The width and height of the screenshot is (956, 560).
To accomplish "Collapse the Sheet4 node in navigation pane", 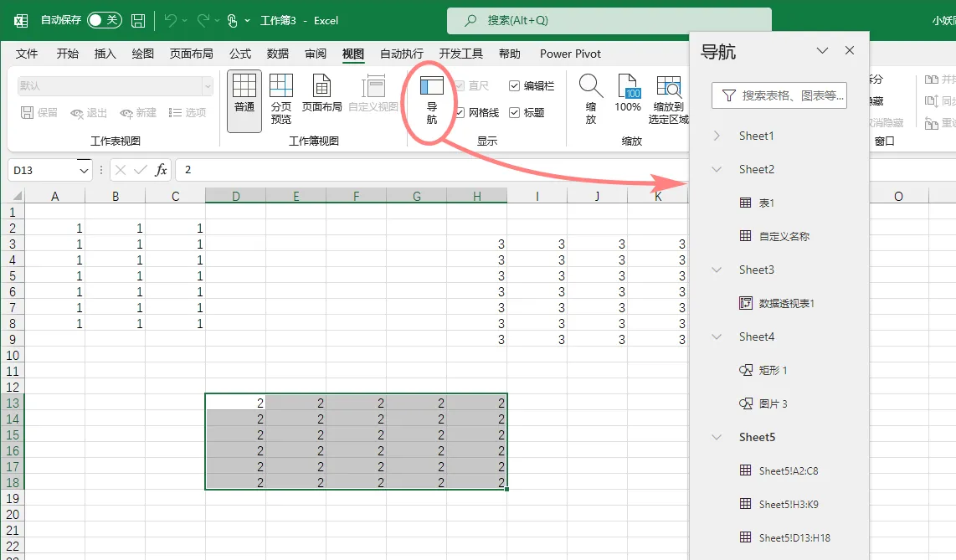I will point(717,337).
